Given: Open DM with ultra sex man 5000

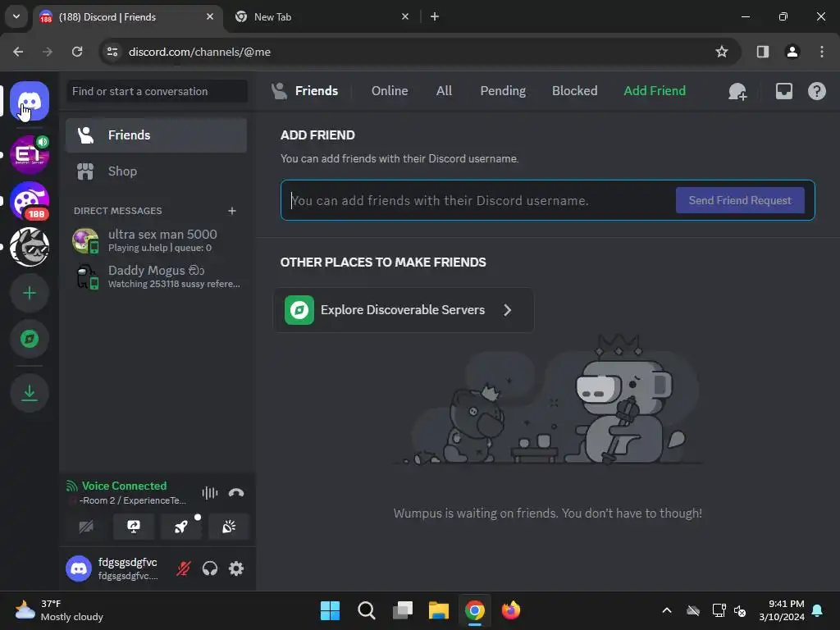Looking at the screenshot, I should click(x=157, y=240).
